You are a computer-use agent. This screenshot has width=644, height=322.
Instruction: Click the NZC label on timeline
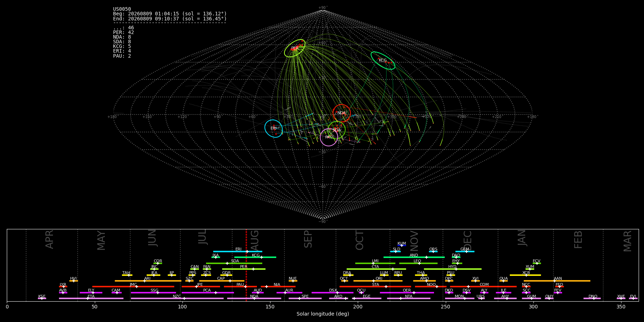177,297
